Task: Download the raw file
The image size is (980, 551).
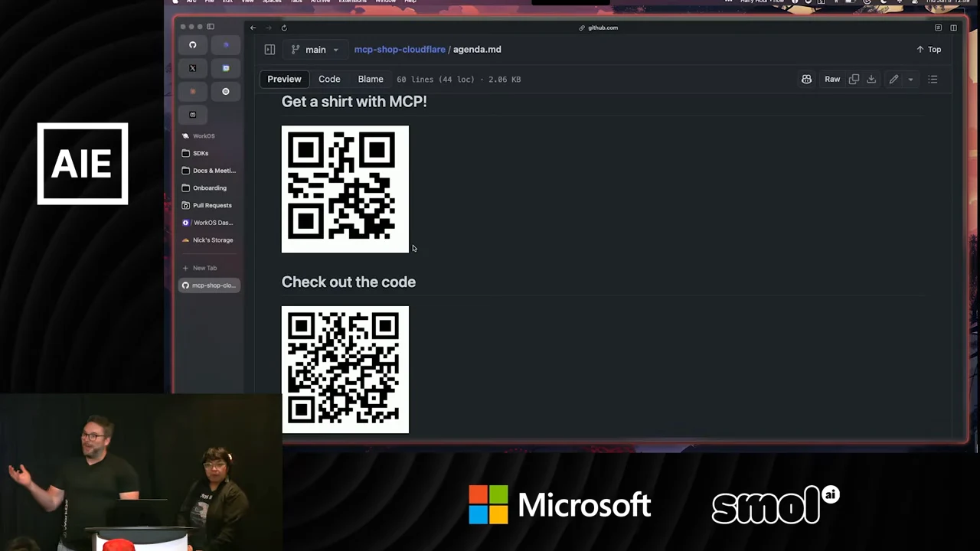Action: tap(871, 79)
